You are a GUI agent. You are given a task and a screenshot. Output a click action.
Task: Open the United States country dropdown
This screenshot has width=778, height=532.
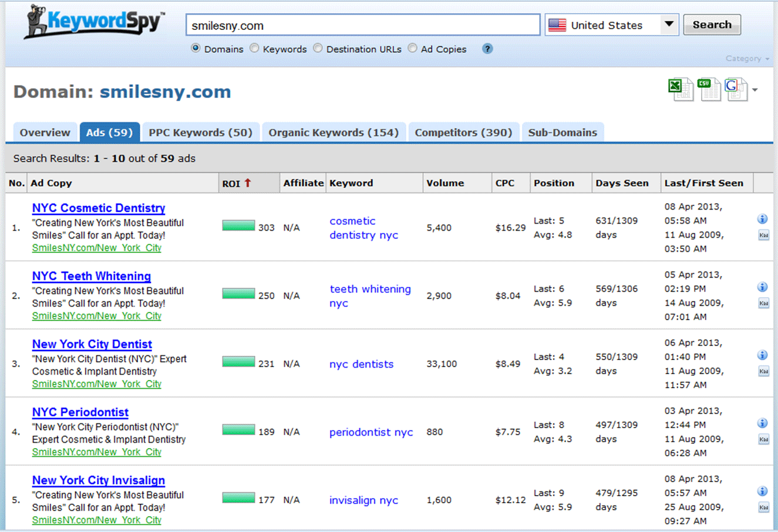coord(668,25)
